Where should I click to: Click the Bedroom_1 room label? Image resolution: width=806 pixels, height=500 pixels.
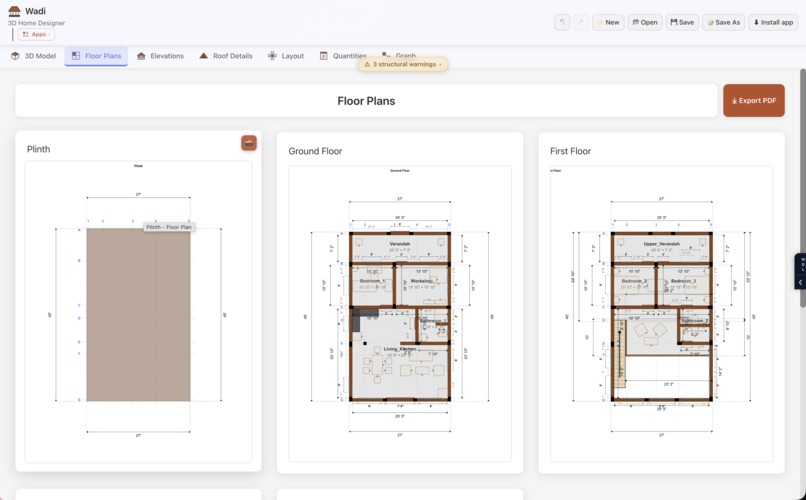click(372, 281)
